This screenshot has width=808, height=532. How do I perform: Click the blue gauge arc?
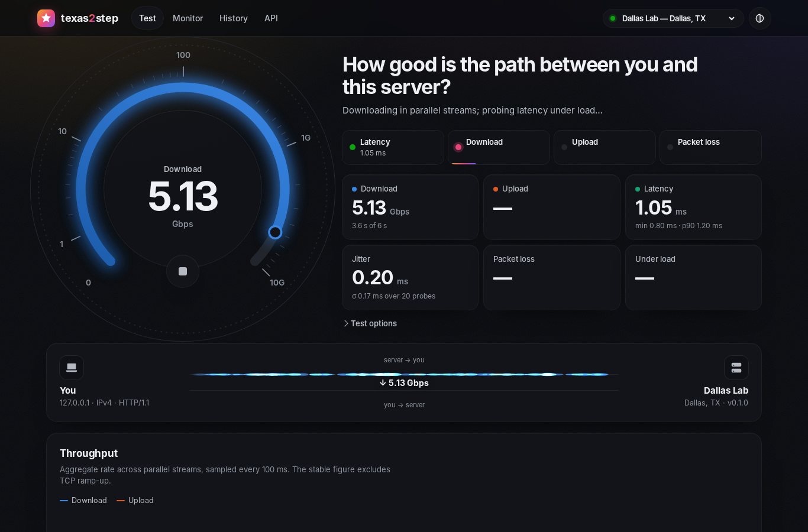[x=183, y=87]
